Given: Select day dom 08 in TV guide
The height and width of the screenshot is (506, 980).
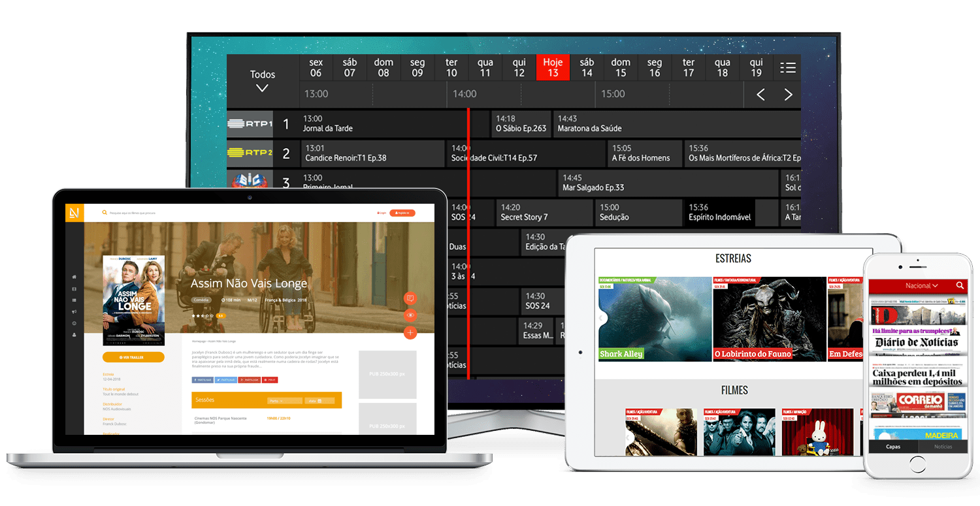Looking at the screenshot, I should pyautogui.click(x=384, y=67).
